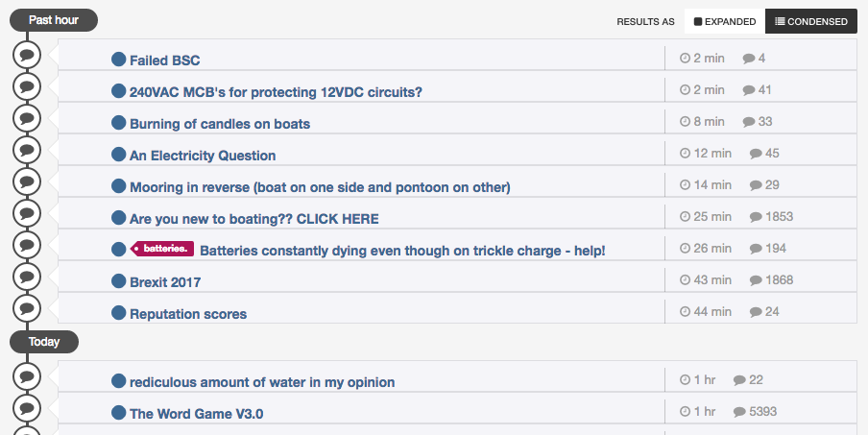Screen dimensions: 868x435
Task: Open rediculous amount of water thread
Action: (x=262, y=382)
